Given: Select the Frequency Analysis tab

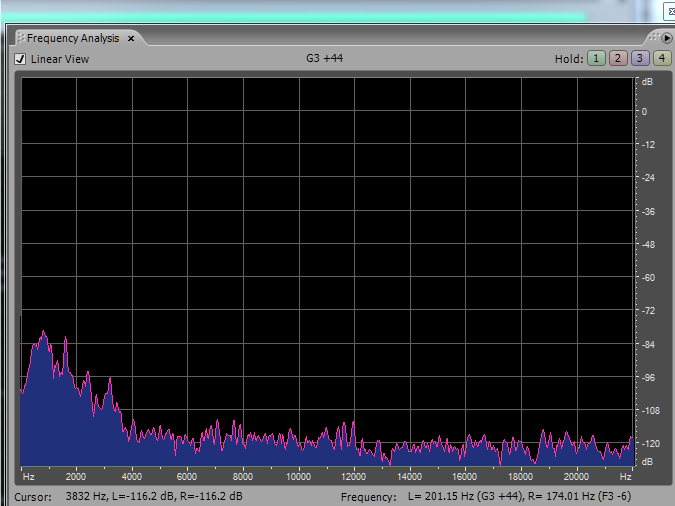Looking at the screenshot, I should pos(72,38).
